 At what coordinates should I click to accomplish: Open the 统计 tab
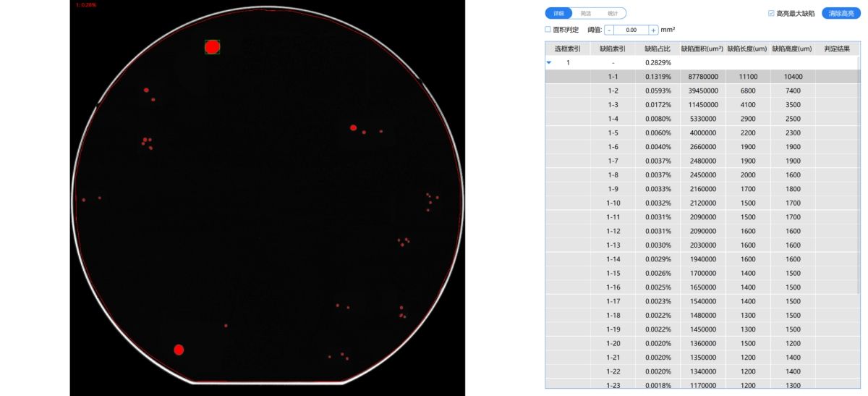(x=613, y=13)
